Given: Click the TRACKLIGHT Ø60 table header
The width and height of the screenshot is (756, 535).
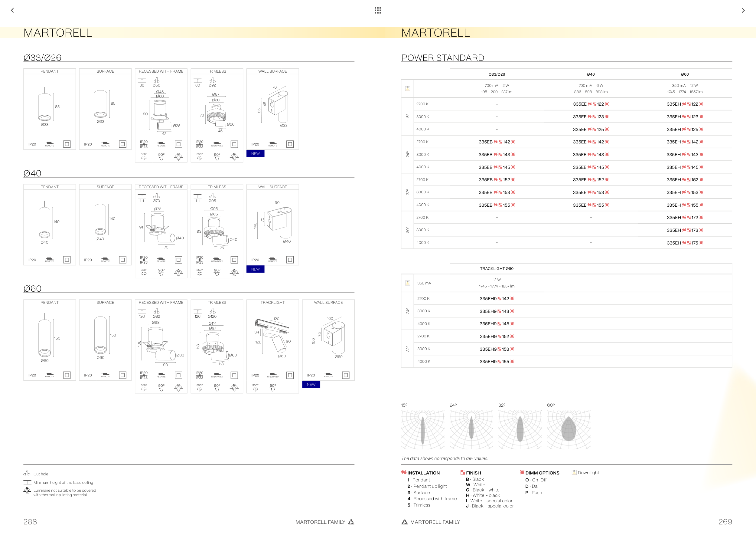Looking at the screenshot, I should click(497, 268).
